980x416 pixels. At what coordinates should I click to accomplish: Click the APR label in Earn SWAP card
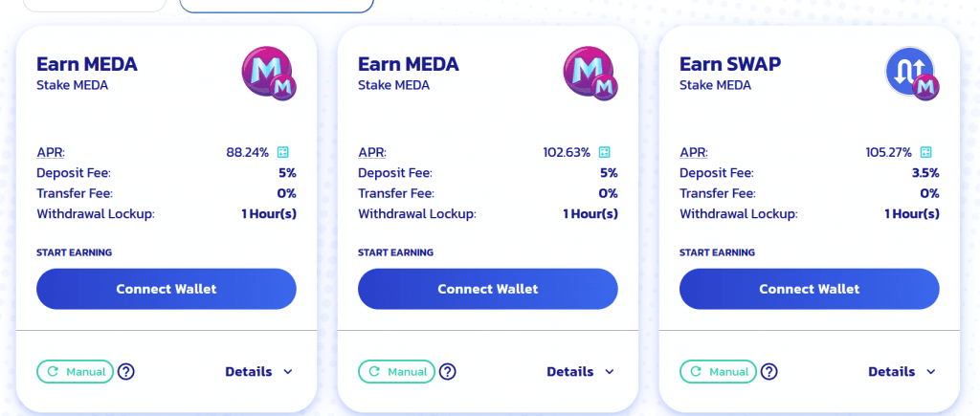(x=694, y=152)
